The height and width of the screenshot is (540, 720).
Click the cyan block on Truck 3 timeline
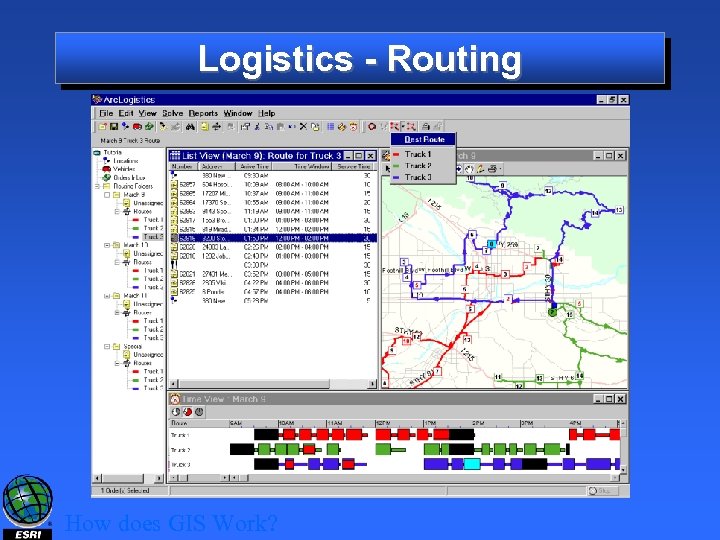coord(472,464)
